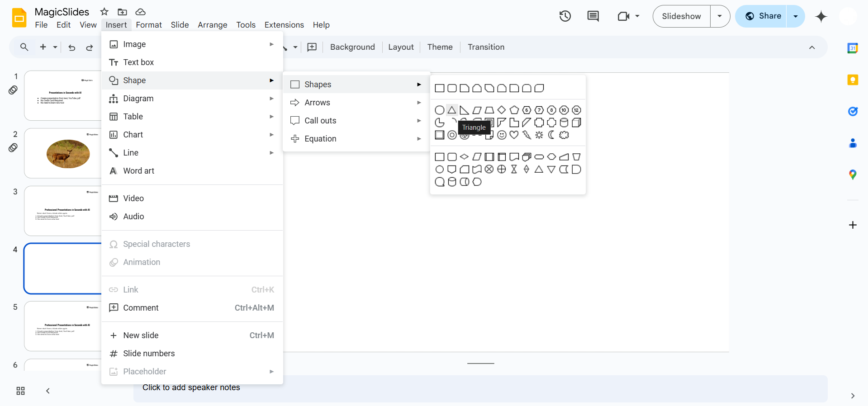Viewport: 868px width, 406px height.
Task: Switch to grid view
Action: point(20,391)
